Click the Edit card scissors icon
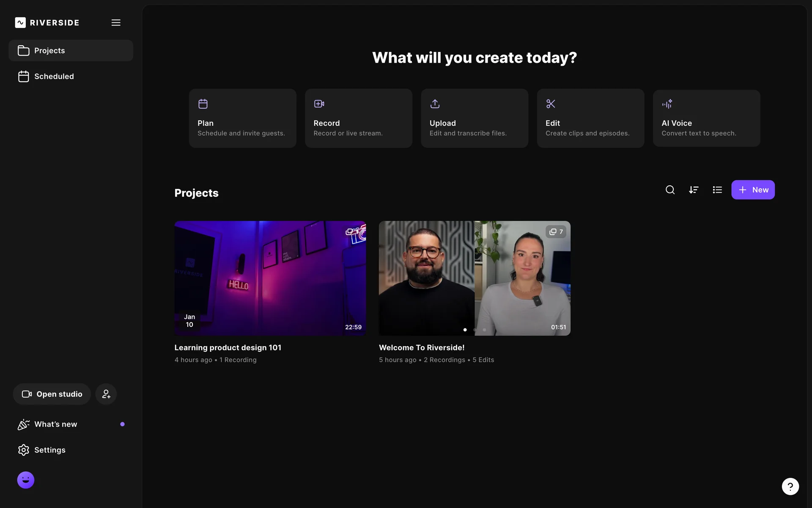This screenshot has height=508, width=812. (x=551, y=104)
